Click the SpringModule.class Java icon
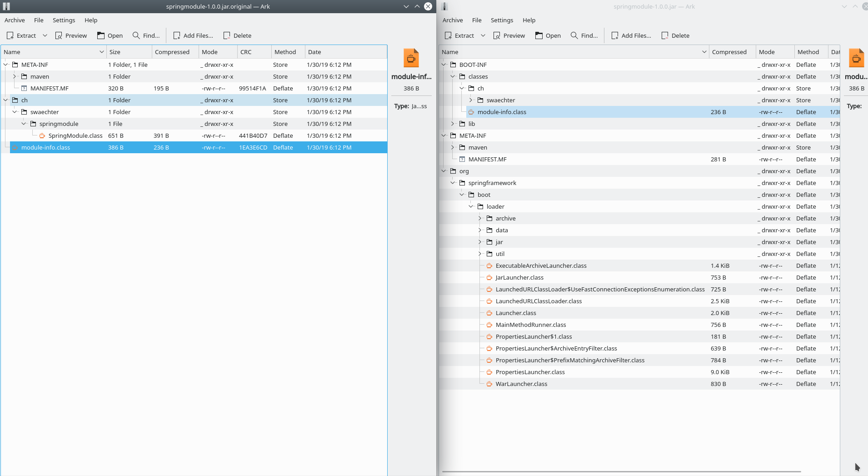The height and width of the screenshot is (476, 868). [42, 135]
